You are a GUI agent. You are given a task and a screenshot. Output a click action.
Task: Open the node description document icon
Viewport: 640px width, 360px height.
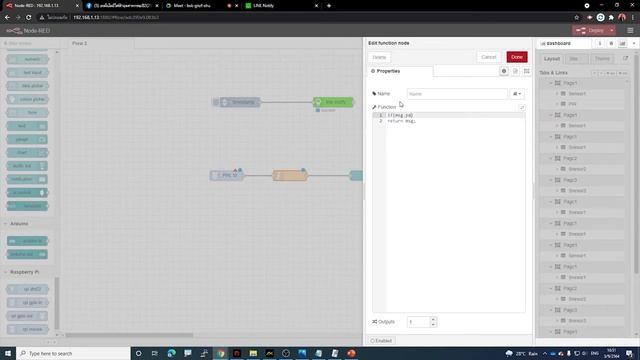click(516, 71)
